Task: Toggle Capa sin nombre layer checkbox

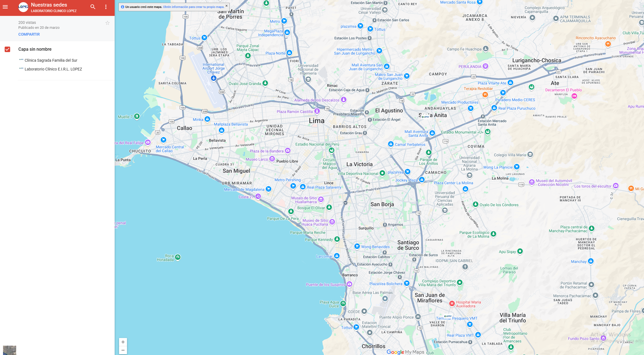Action: click(x=7, y=49)
